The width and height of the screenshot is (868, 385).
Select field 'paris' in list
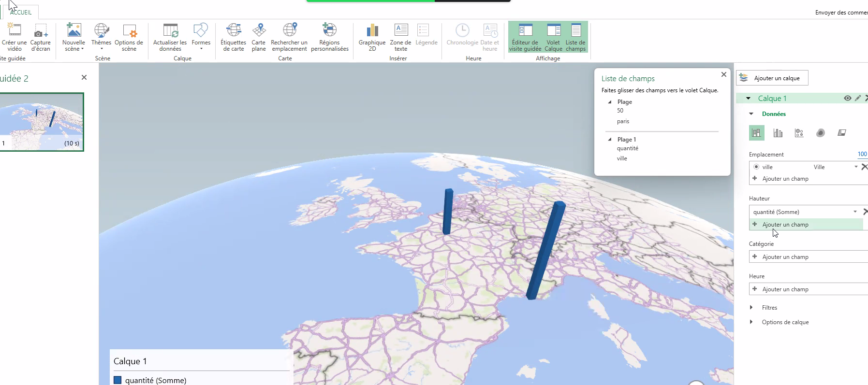click(623, 121)
